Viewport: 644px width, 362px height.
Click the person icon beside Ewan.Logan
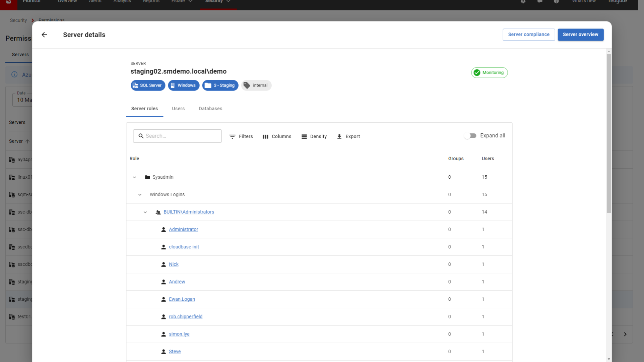click(164, 299)
